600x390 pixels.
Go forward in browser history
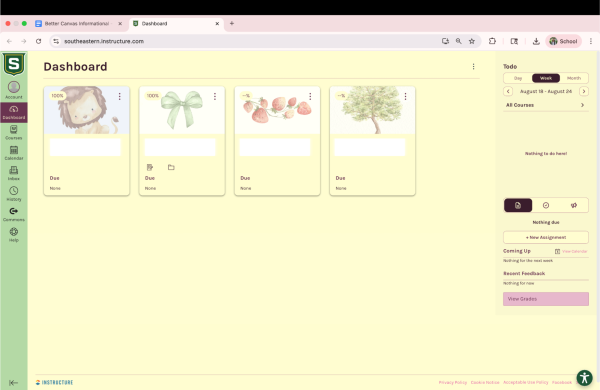tap(24, 41)
